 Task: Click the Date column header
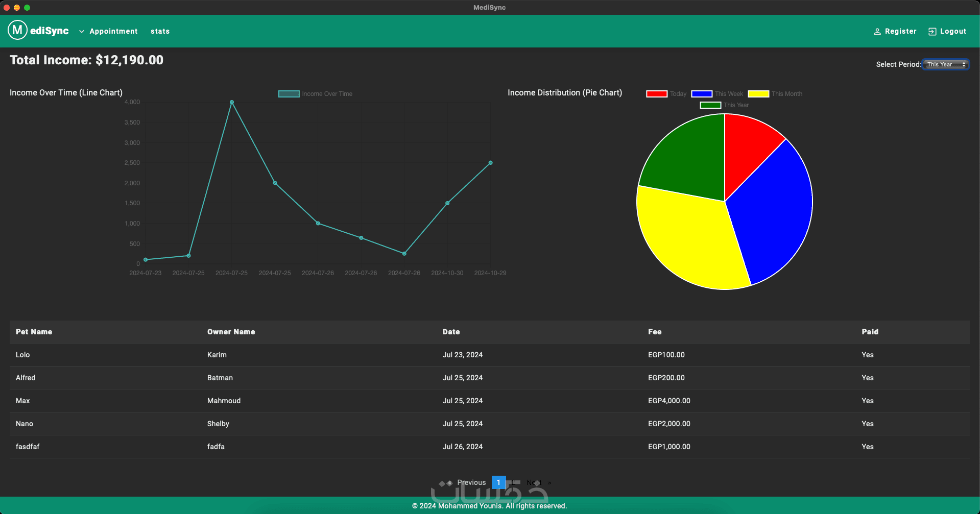(451, 332)
